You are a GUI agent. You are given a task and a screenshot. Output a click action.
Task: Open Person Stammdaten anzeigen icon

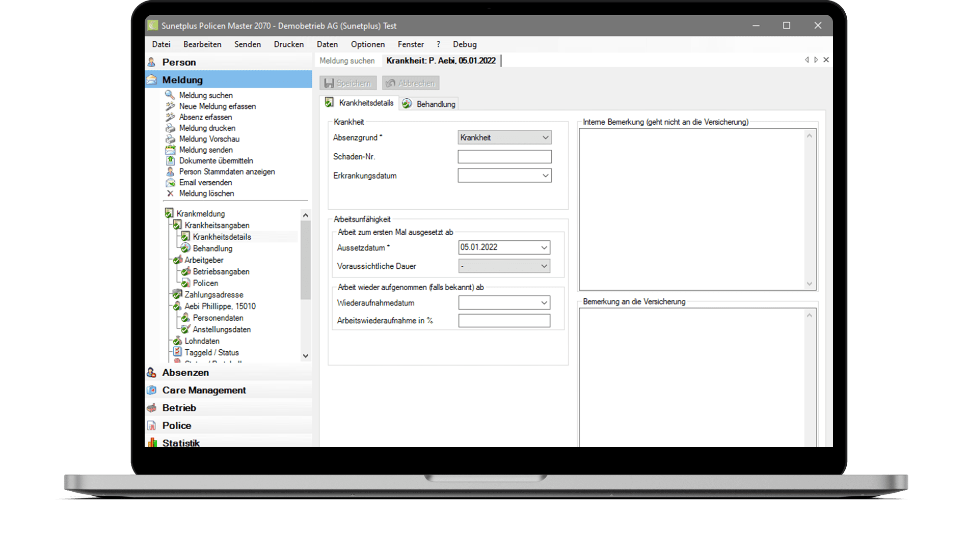tap(170, 172)
